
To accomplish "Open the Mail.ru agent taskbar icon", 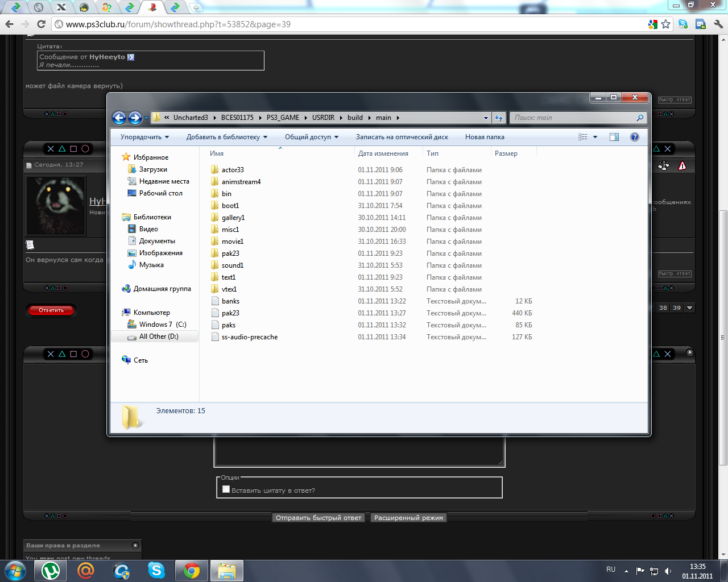I will click(86, 571).
